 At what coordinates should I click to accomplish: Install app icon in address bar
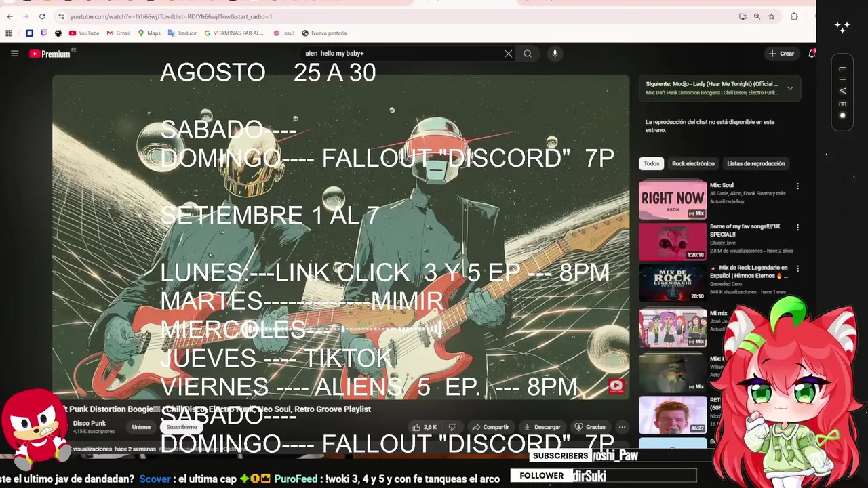[743, 16]
